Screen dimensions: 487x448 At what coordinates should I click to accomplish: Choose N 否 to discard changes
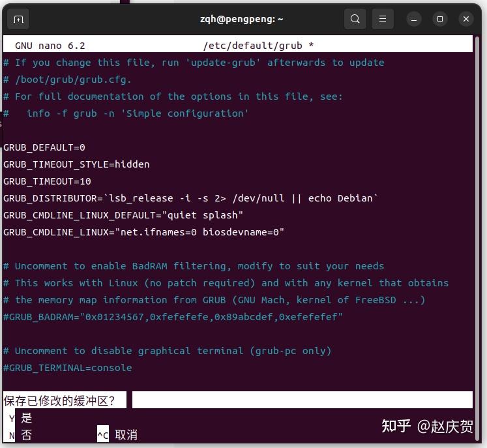click(x=18, y=435)
